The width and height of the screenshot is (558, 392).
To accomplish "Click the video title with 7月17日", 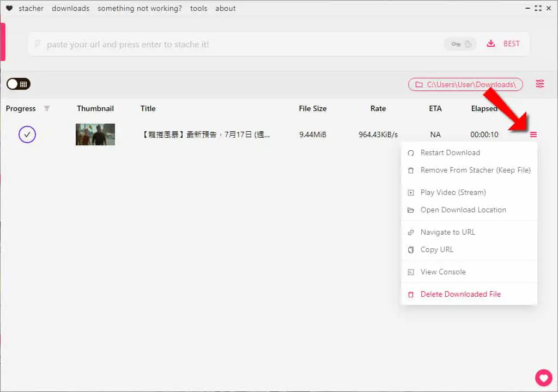I will [x=205, y=134].
